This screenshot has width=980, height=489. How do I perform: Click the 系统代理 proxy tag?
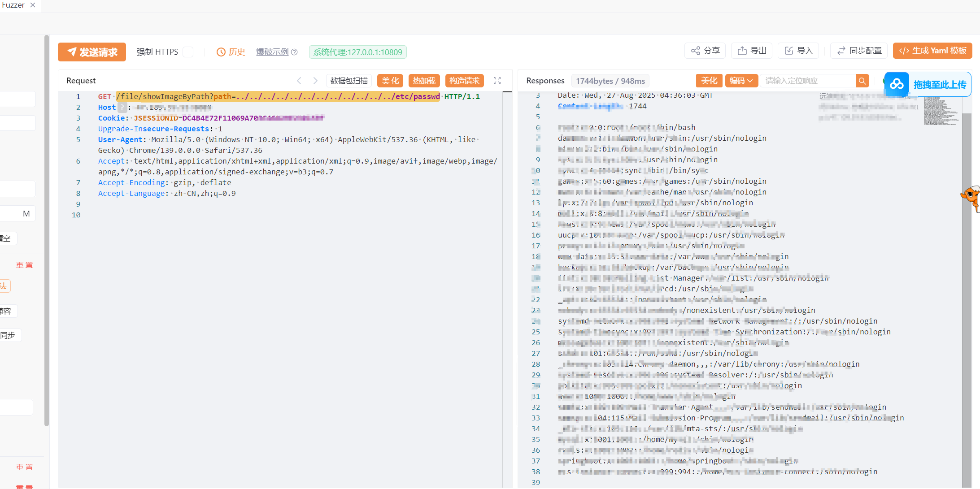click(357, 52)
